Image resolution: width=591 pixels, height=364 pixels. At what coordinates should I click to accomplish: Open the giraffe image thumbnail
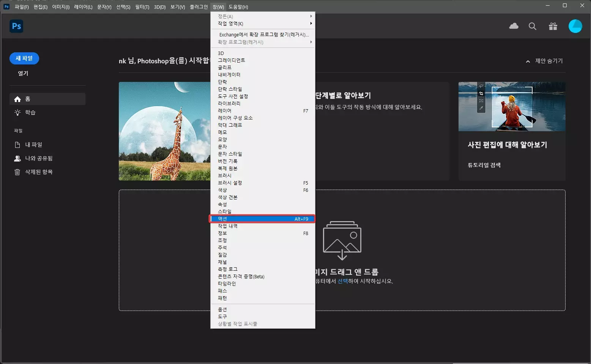[164, 131]
